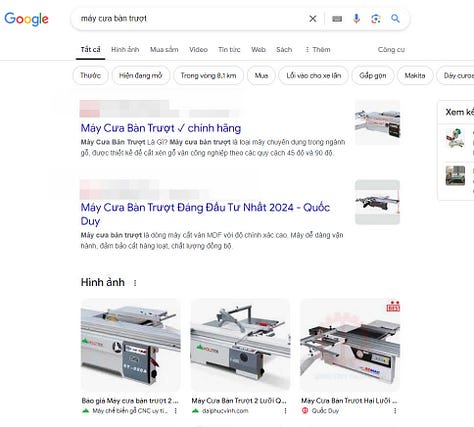
Task: Clear the search box with the X icon
Action: click(x=313, y=19)
